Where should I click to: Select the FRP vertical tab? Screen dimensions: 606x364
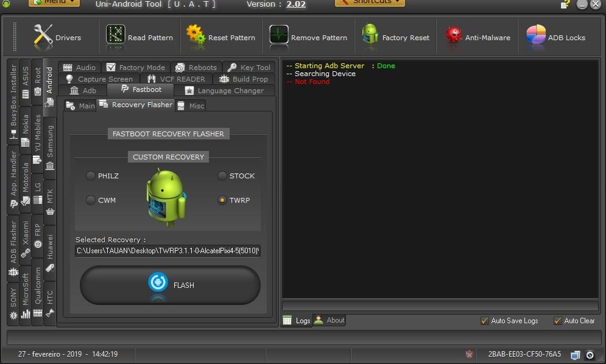(x=38, y=236)
